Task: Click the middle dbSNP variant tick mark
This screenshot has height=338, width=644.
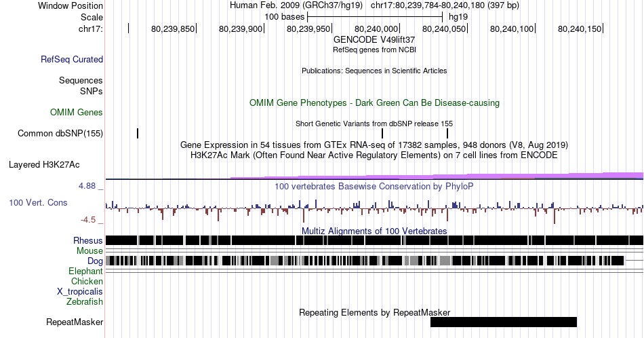Action: click(382, 133)
